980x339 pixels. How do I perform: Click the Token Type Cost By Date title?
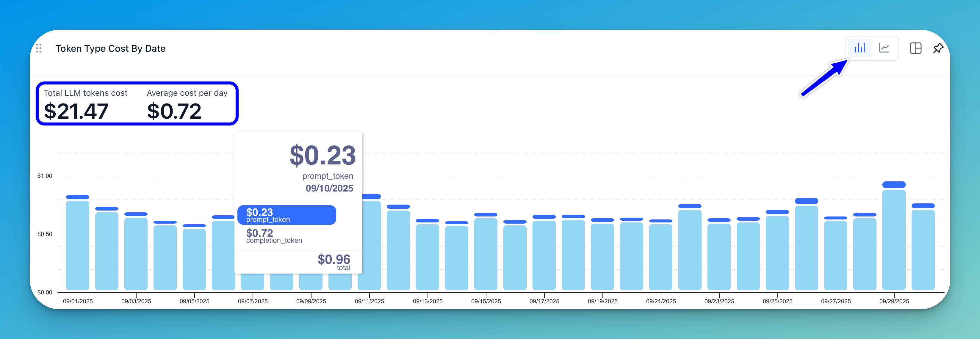[110, 49]
